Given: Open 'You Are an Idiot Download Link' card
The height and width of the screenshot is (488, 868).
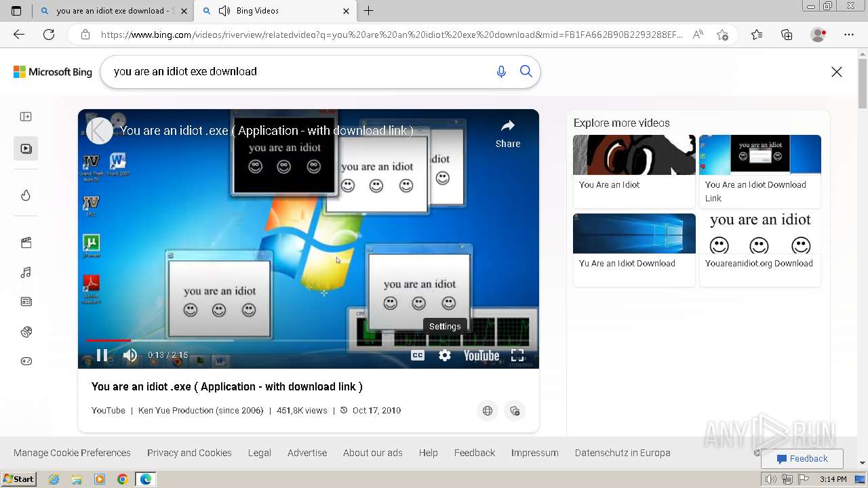Looking at the screenshot, I should pos(760,171).
